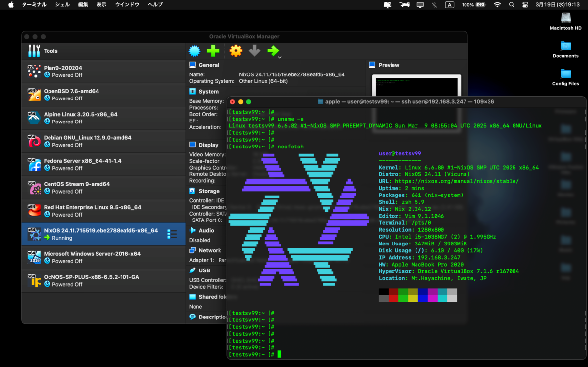
Task: Open the シェル menu
Action: click(x=62, y=4)
